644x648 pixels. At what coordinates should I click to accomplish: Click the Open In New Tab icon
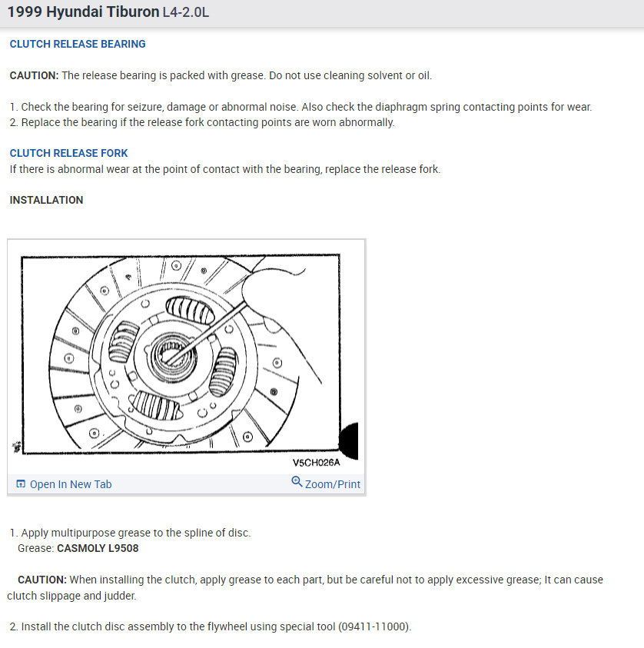pyautogui.click(x=21, y=484)
